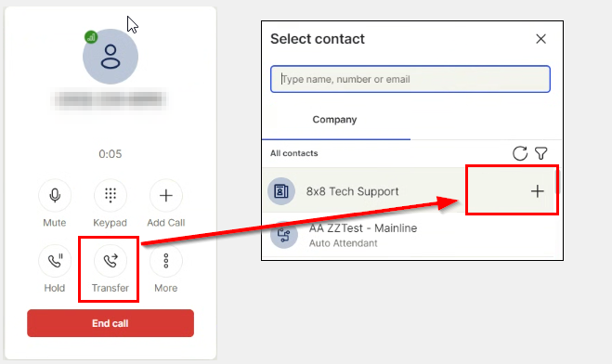Close the Select contact dialog
The image size is (612, 364).
tap(541, 39)
